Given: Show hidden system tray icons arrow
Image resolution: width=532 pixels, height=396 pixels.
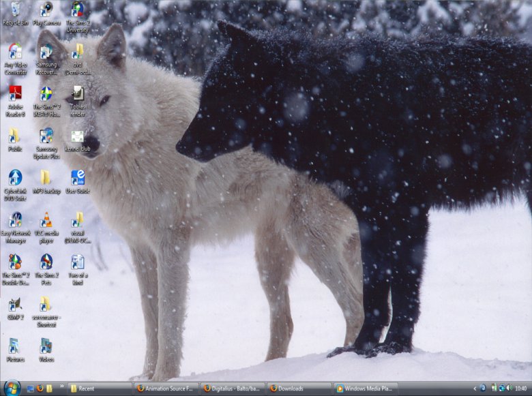Looking at the screenshot, I should coord(475,389).
